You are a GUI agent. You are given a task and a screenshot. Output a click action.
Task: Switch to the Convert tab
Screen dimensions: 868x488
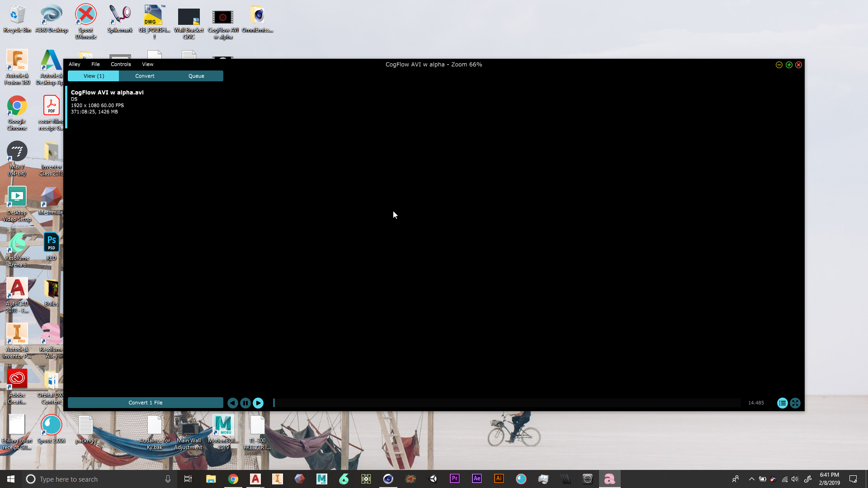point(145,76)
